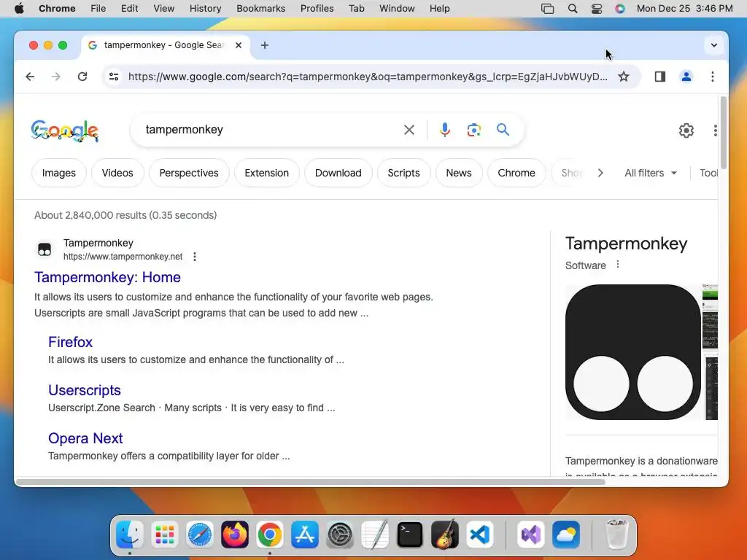Open Chrome side panel icon
Viewport: 747px width, 560px height.
pos(659,77)
